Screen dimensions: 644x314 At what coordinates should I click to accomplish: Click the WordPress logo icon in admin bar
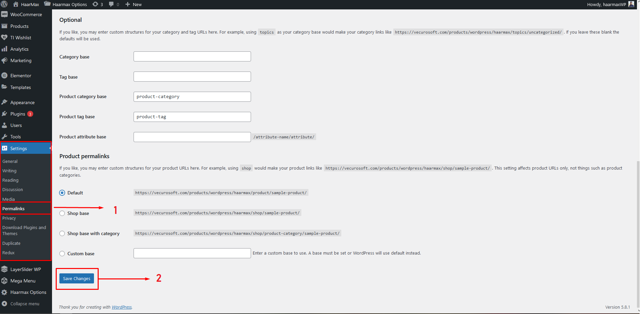coord(4,4)
